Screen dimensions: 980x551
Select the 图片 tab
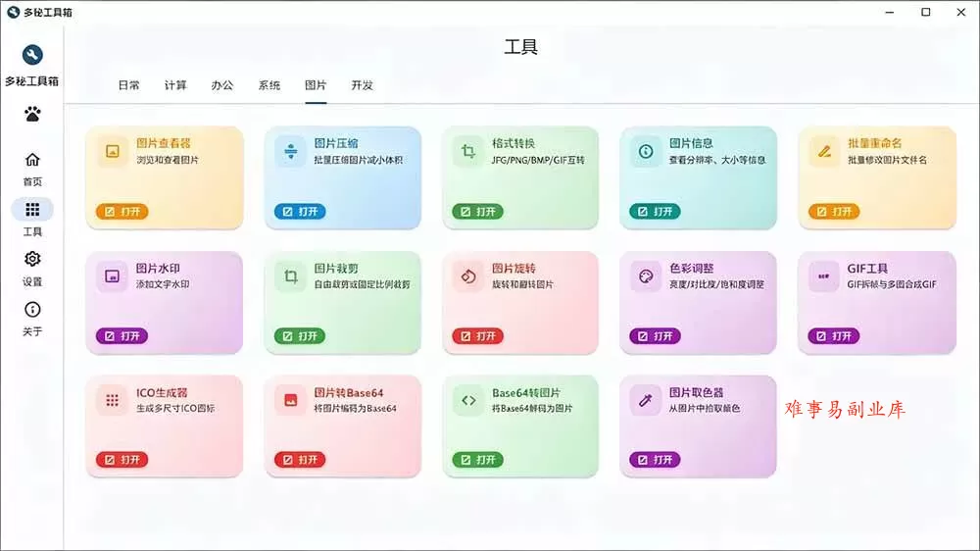[x=316, y=85]
